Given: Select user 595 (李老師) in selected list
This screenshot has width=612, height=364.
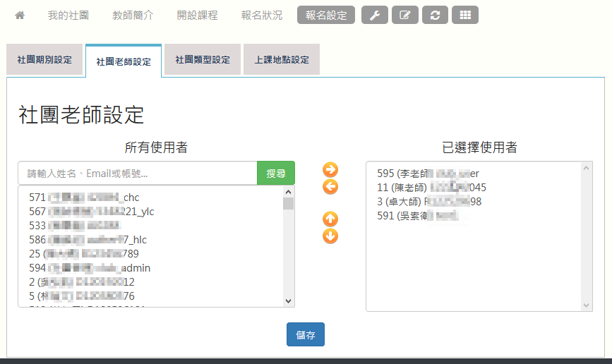Looking at the screenshot, I should (428, 174).
